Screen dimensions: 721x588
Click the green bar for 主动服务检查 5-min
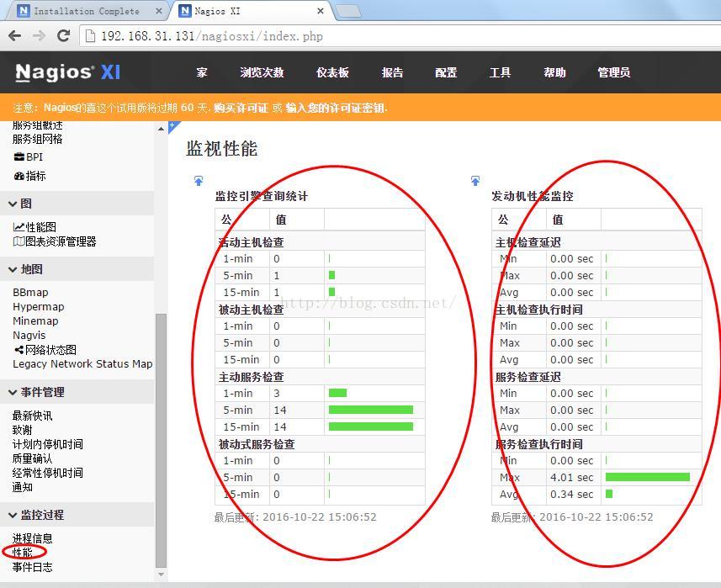371,410
